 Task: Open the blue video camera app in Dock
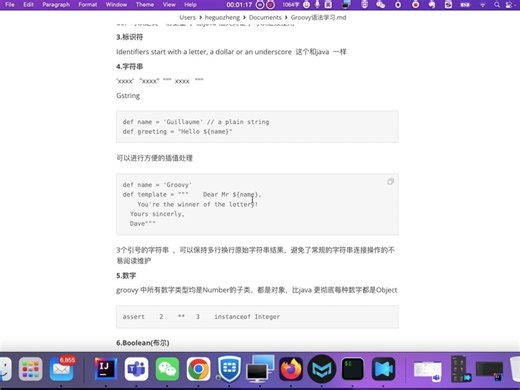click(x=383, y=369)
